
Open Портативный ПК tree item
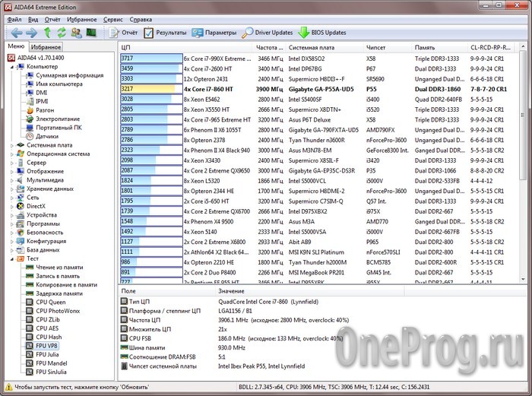click(x=59, y=128)
